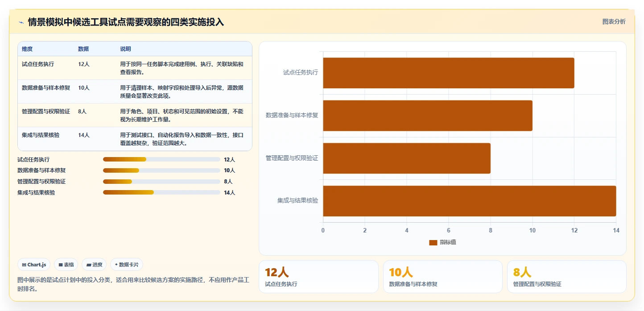Click the 试点任务执行 chart bar

(449, 73)
